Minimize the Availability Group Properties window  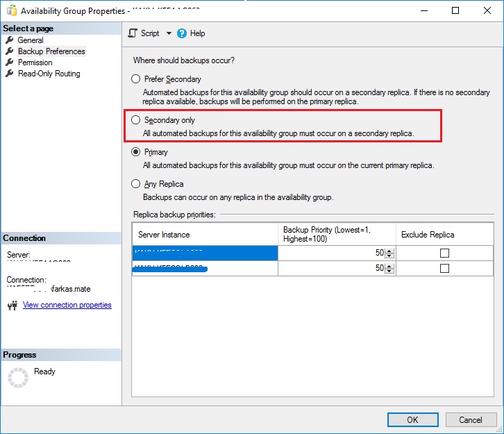(424, 10)
